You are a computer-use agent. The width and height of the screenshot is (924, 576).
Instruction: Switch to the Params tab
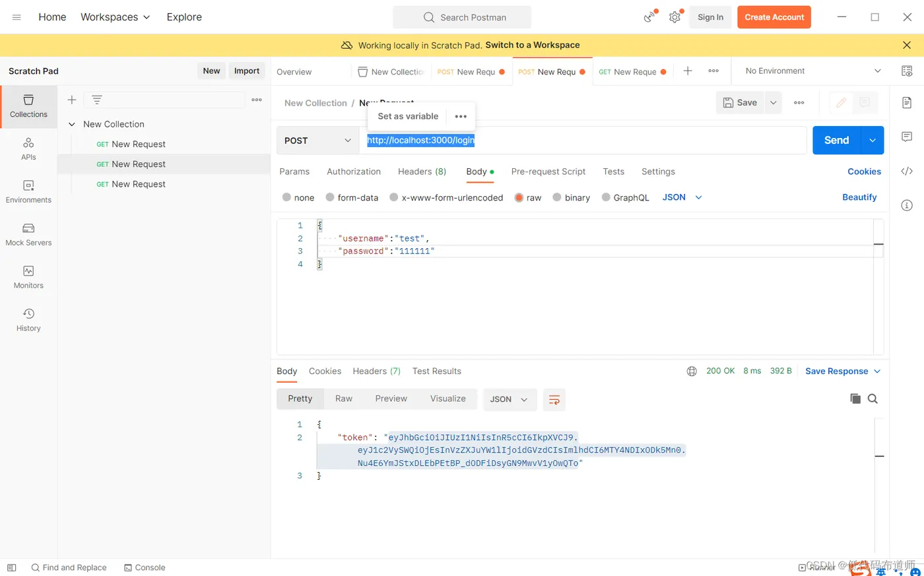pos(294,172)
